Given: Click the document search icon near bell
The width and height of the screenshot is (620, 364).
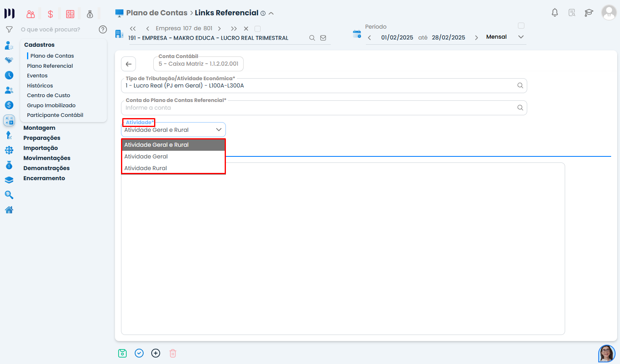Looking at the screenshot, I should click(x=572, y=13).
